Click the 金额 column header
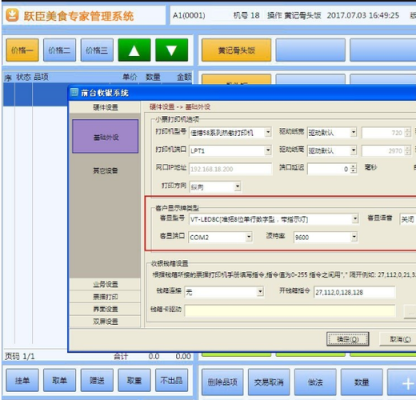 click(x=184, y=77)
